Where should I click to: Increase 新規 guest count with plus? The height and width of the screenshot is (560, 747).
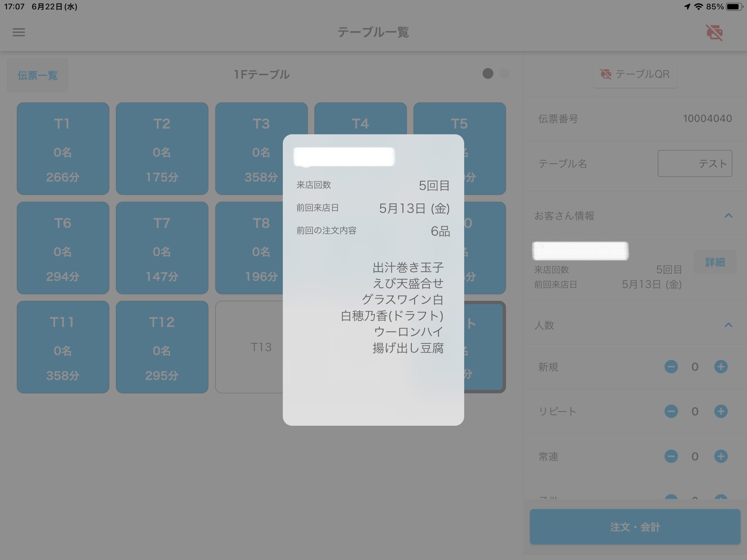(721, 367)
